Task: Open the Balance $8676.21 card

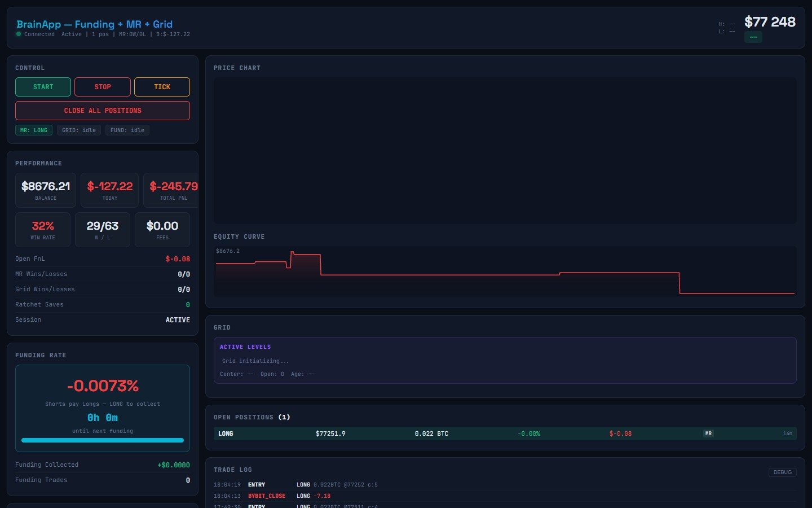Action: 46,190
